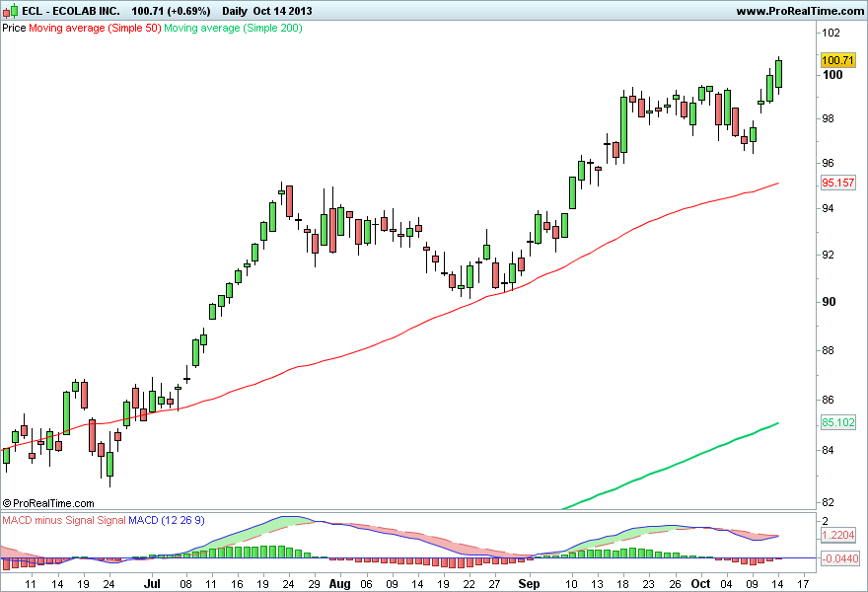
Task: Click the '10' date label after Sep
Action: 571,584
